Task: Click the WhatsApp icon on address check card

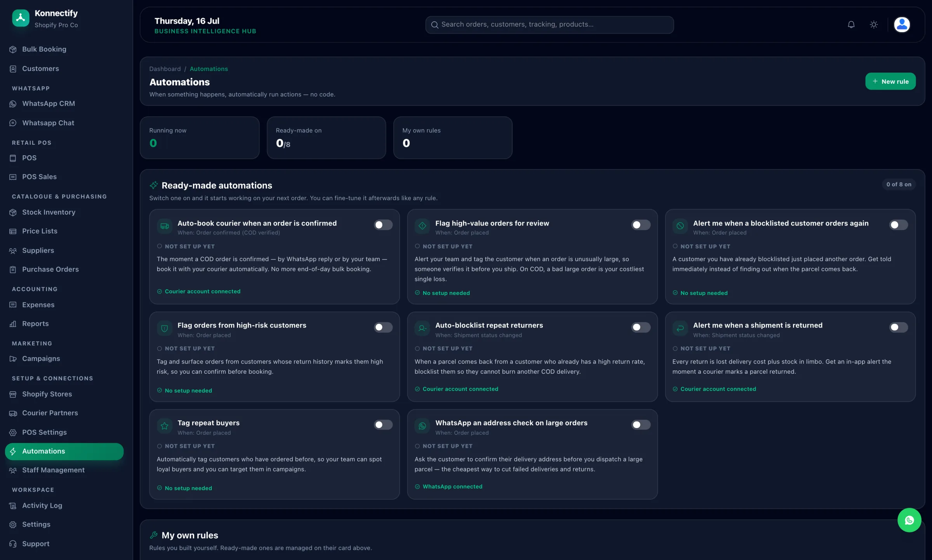Action: (x=422, y=426)
